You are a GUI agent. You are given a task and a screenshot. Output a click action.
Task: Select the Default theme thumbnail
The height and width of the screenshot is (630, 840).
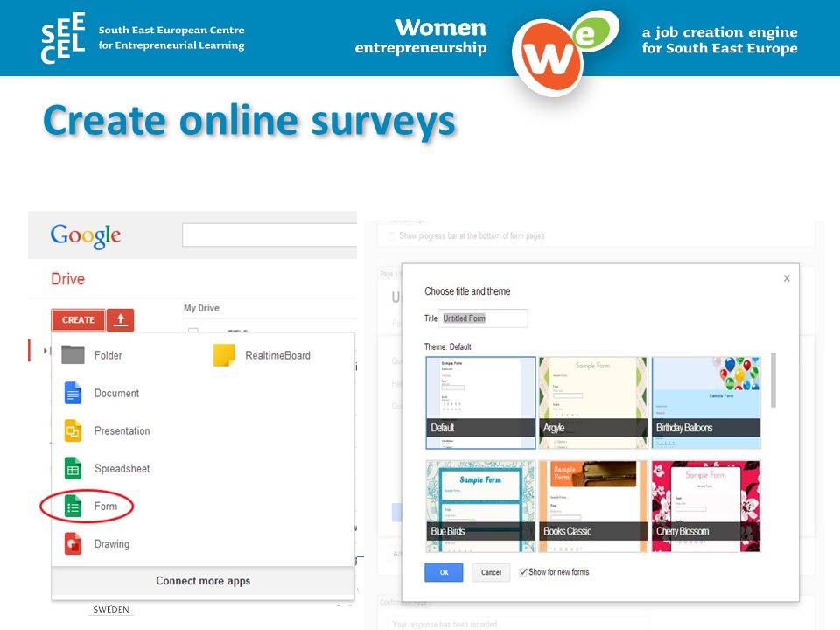coord(480,402)
